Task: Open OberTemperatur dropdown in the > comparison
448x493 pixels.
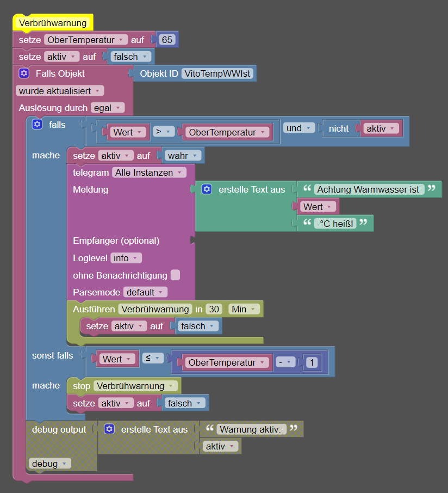Action: [227, 132]
